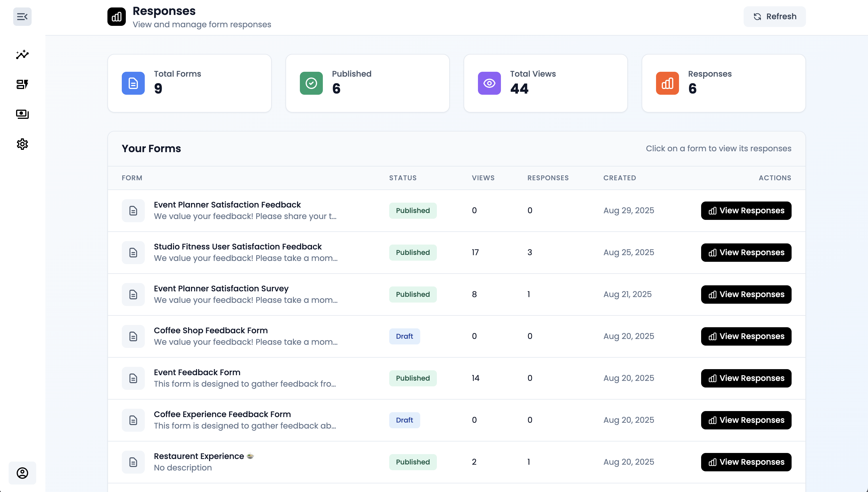Click the Coffee Shop Feedback Form file icon
Viewport: 868px width, 492px height.
pyautogui.click(x=133, y=336)
